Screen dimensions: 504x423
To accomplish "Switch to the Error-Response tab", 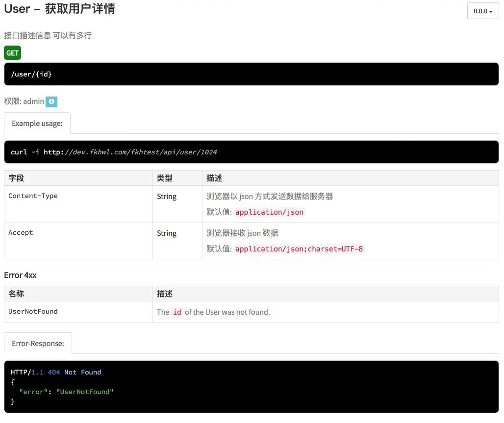I will [x=38, y=344].
